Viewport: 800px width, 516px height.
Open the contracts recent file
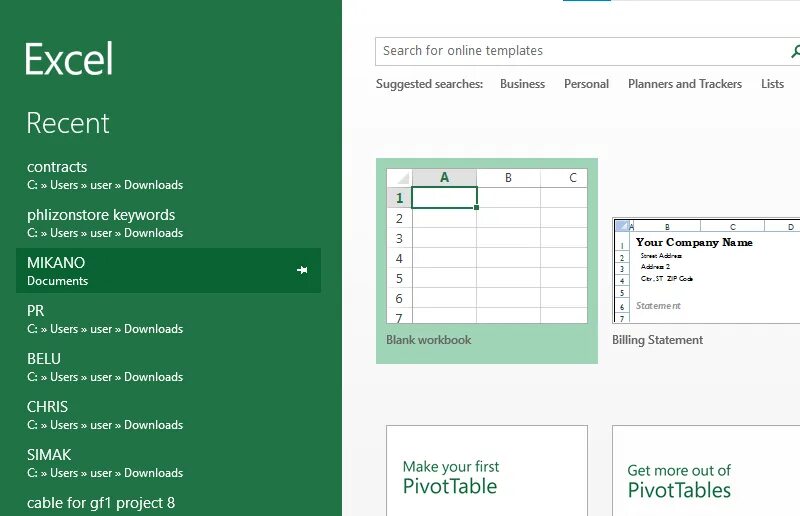coord(168,176)
